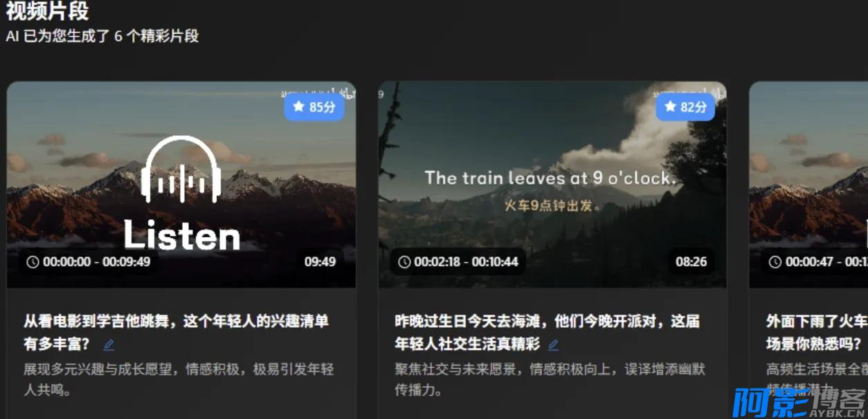Click the star icon on the 82分 badge
Image resolution: width=868 pixels, height=419 pixels.
pos(670,106)
